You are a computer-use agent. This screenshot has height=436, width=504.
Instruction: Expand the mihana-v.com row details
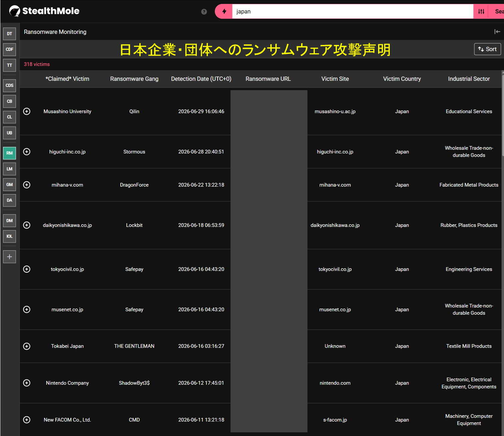[27, 185]
